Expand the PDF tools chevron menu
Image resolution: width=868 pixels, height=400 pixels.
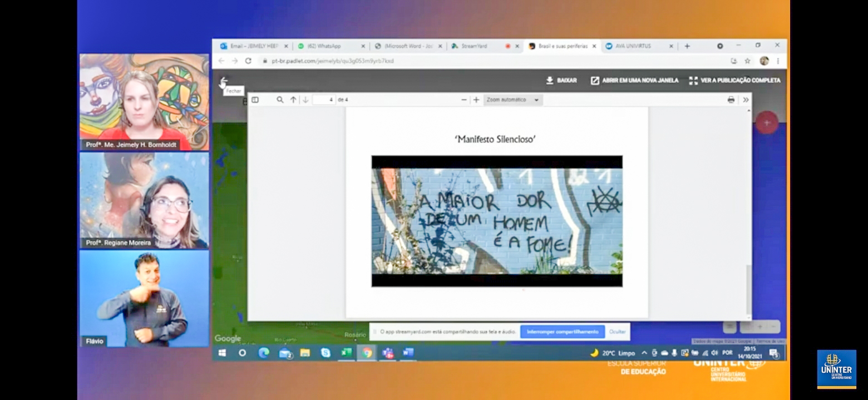tap(746, 100)
